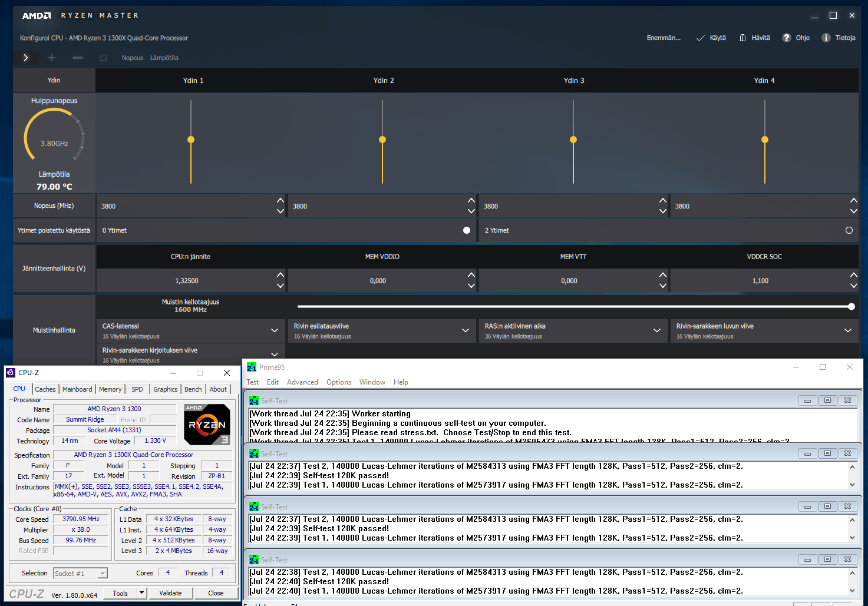Click the Ydin 1 speed slider handle
The height and width of the screenshot is (606, 868).
191,140
